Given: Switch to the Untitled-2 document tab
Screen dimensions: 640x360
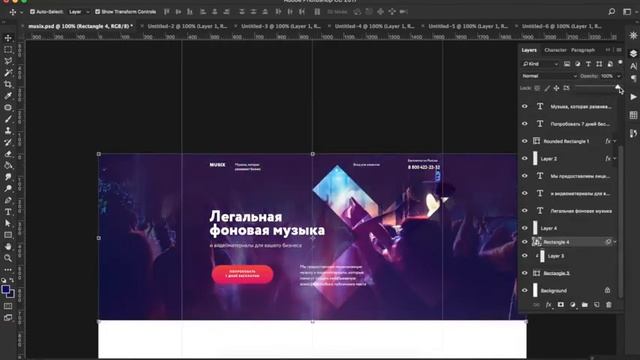Looking at the screenshot, I should tap(187, 26).
